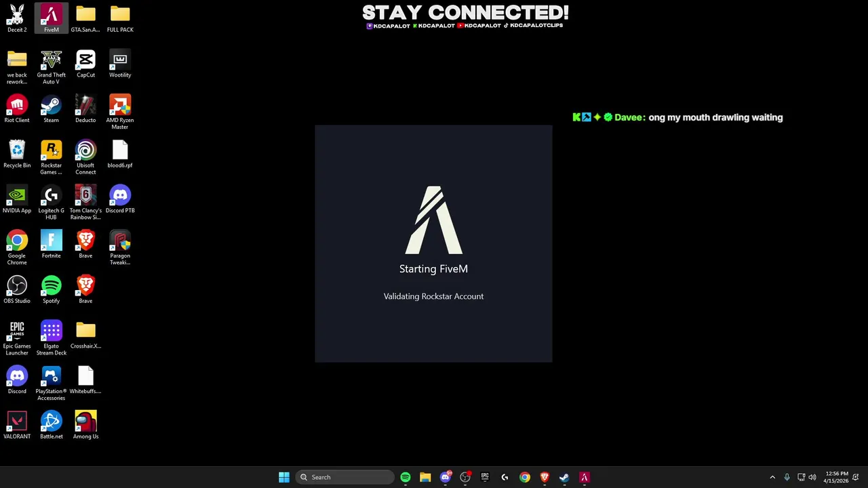This screenshot has height=488, width=868.
Task: Click the FiveM logo in splash window
Action: pyautogui.click(x=434, y=220)
